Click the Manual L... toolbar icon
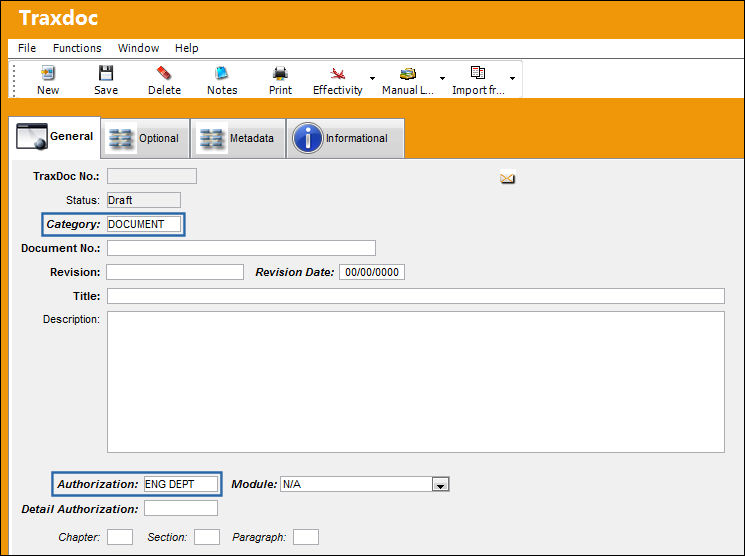 [408, 73]
